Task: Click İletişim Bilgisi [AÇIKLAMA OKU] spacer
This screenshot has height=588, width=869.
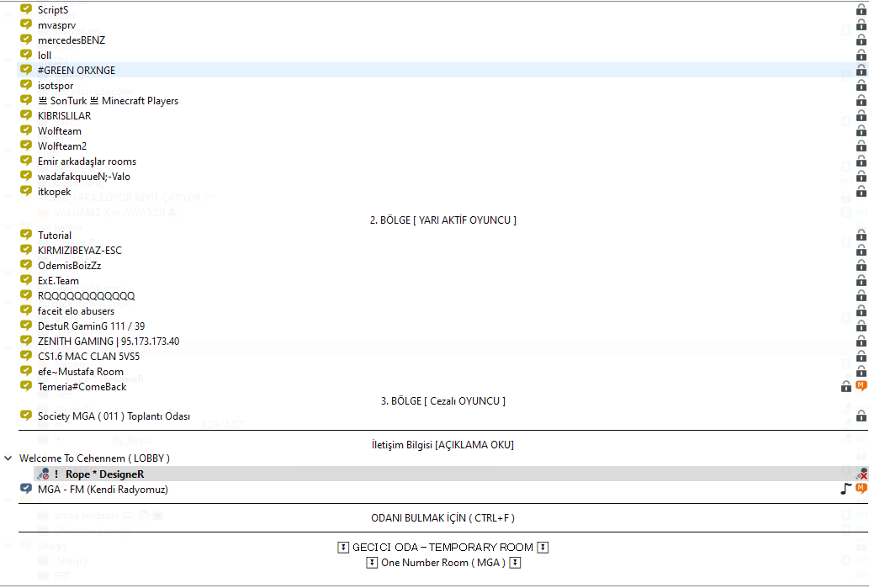Action: click(442, 444)
